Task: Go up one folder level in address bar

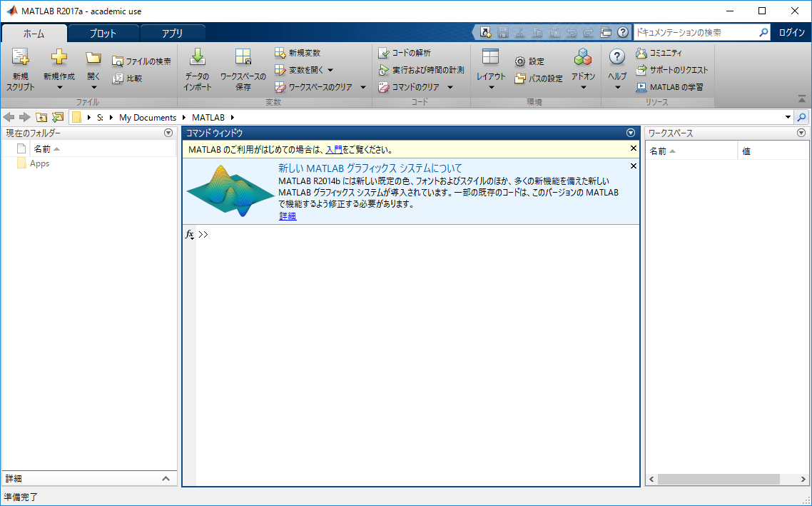Action: pos(41,118)
